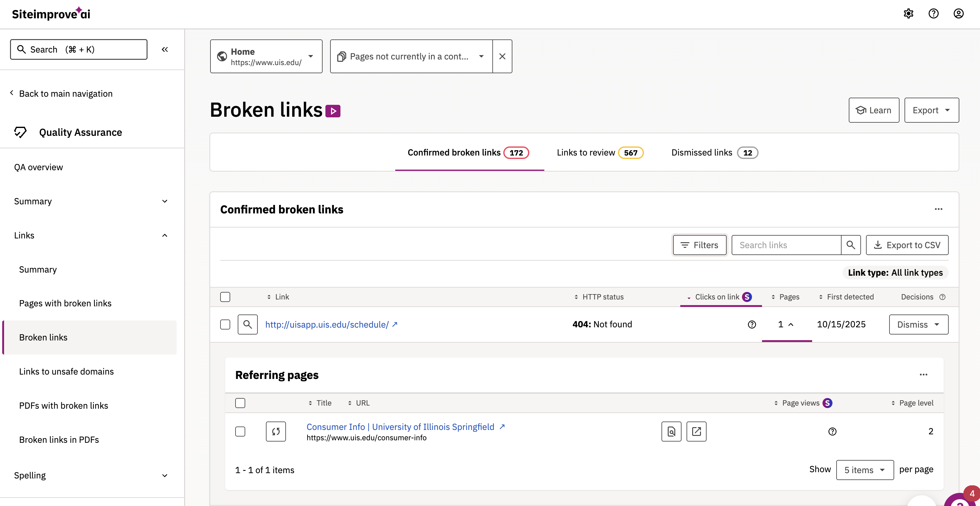The width and height of the screenshot is (980, 506).
Task: Open the Dismissed links tab
Action: (x=714, y=152)
